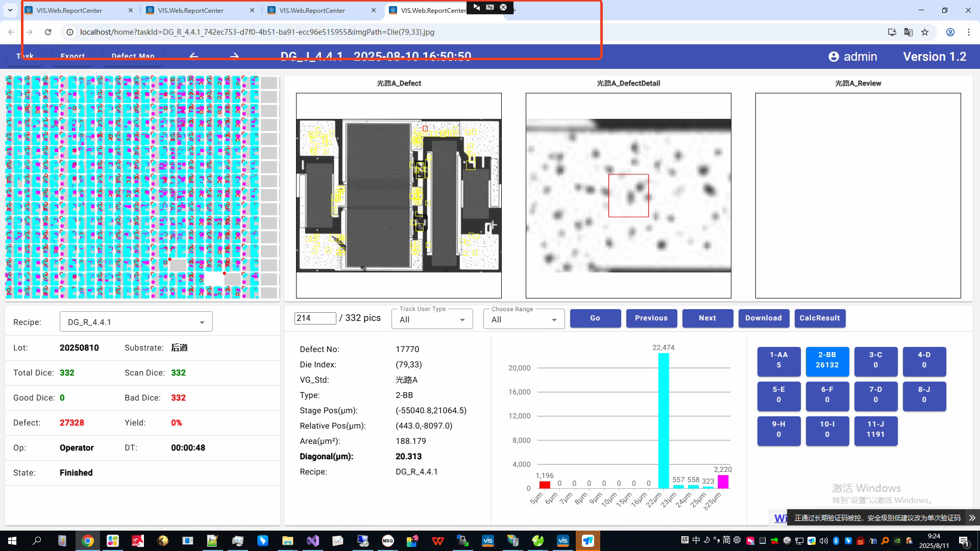Image resolution: width=980 pixels, height=551 pixels.
Task: Click the Next button
Action: 707,318
